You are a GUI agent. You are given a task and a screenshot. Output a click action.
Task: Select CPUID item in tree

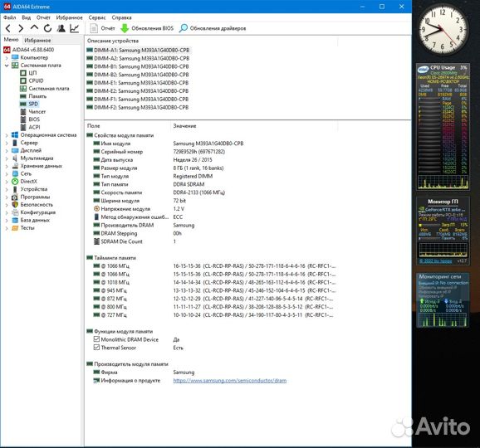(x=32, y=80)
